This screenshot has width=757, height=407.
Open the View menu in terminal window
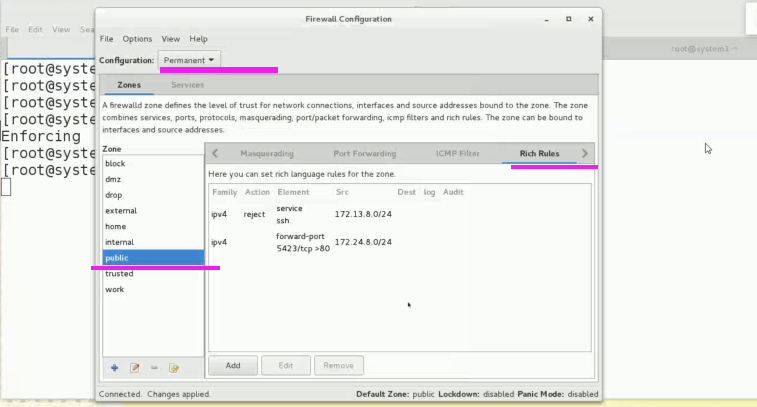61,29
